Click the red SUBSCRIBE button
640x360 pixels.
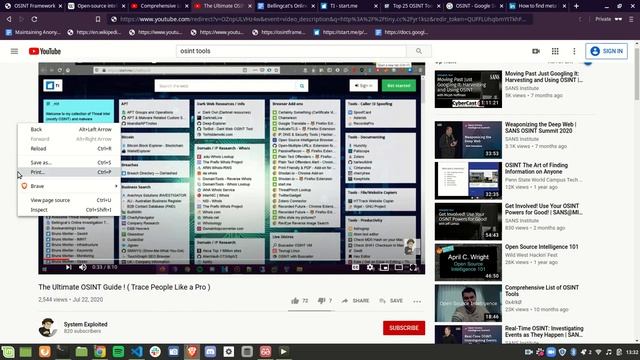404,328
